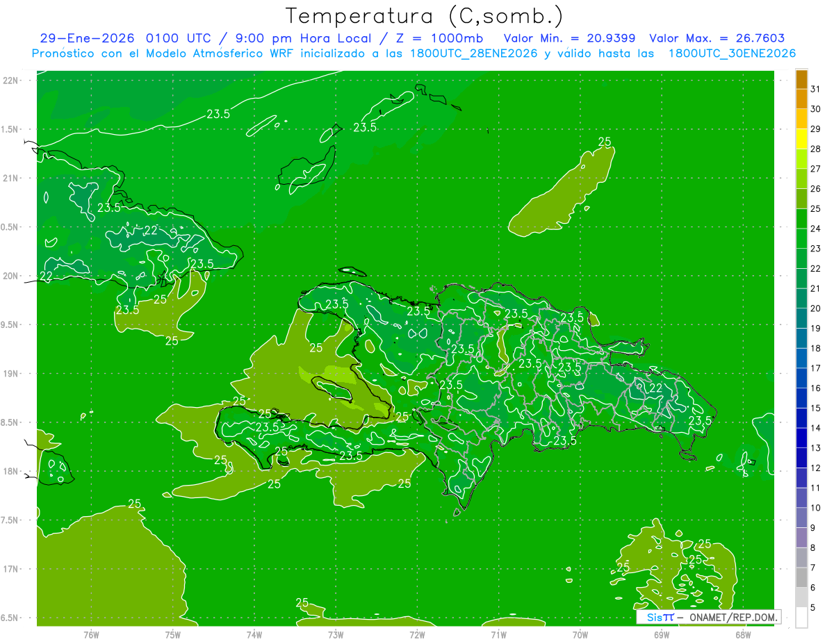
Task: Select the blue swatch between 15 and 16
Action: tap(801, 398)
